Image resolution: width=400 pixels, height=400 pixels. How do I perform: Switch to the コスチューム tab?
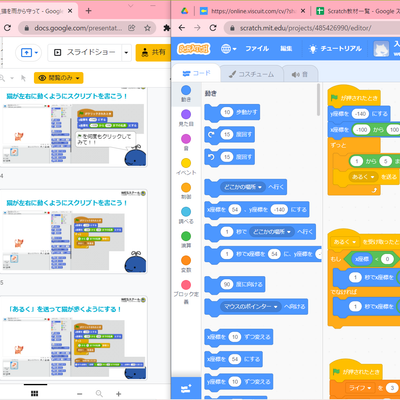point(251,74)
